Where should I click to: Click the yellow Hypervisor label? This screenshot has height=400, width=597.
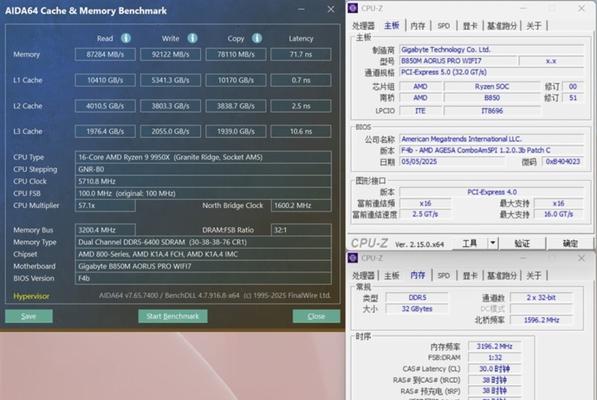pos(31,296)
